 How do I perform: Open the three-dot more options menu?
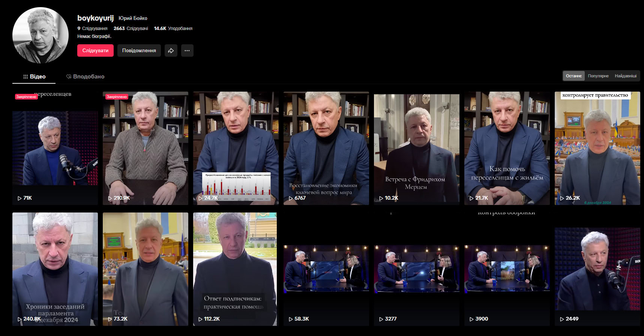click(x=187, y=51)
